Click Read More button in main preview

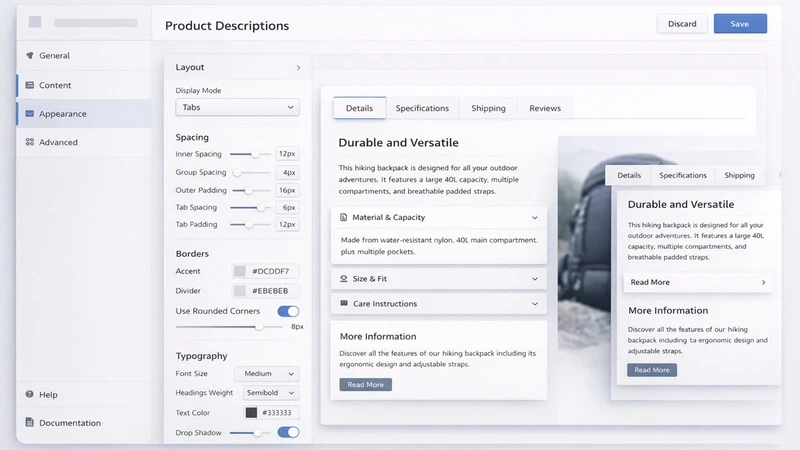coord(365,385)
